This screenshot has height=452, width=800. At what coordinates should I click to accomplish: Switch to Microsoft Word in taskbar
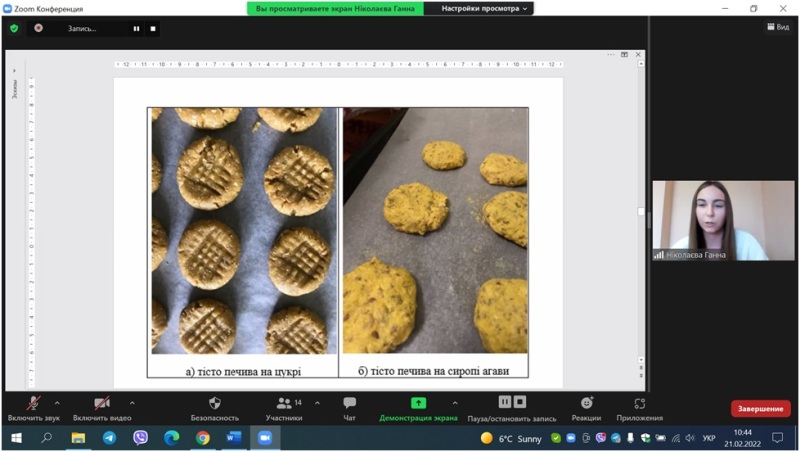pos(234,438)
